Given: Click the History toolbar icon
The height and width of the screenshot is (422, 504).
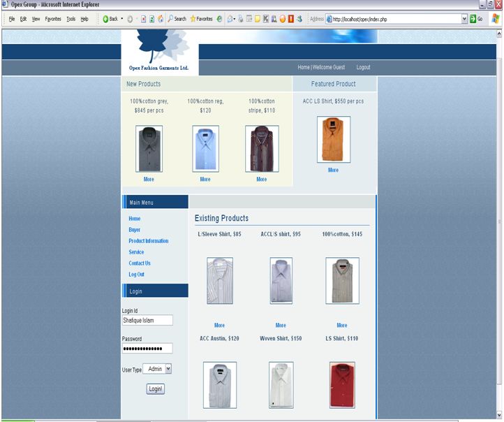Looking at the screenshot, I should click(x=219, y=19).
